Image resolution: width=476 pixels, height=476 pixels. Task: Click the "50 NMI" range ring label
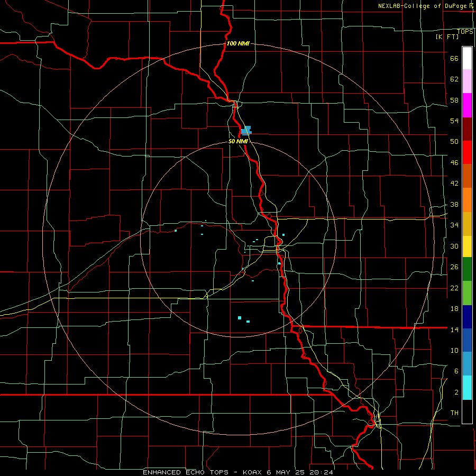[238, 141]
